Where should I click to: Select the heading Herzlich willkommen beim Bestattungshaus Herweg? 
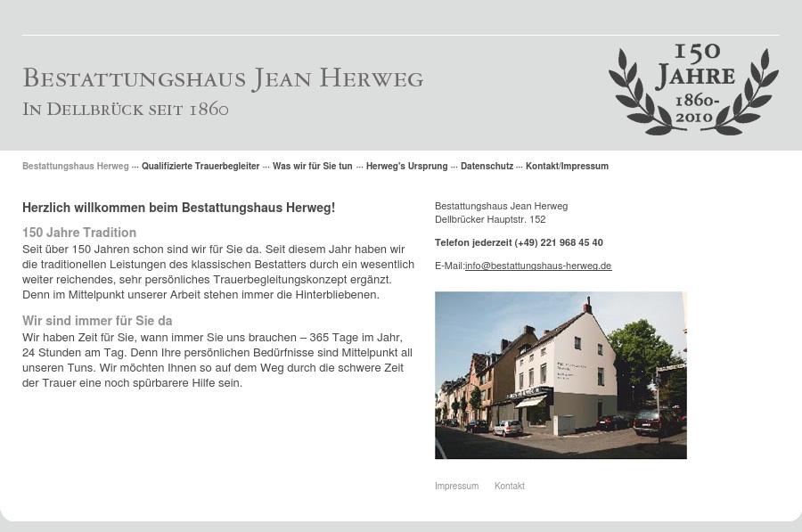tap(178, 208)
